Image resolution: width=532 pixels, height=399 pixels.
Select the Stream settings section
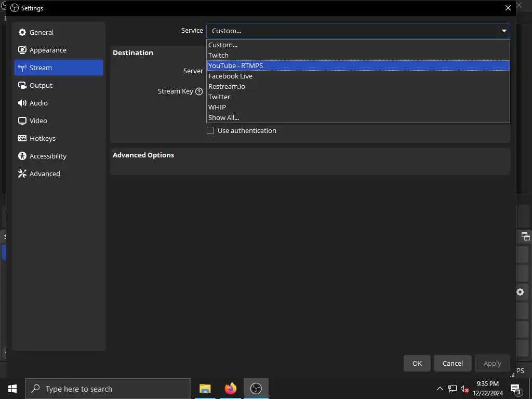tap(58, 68)
